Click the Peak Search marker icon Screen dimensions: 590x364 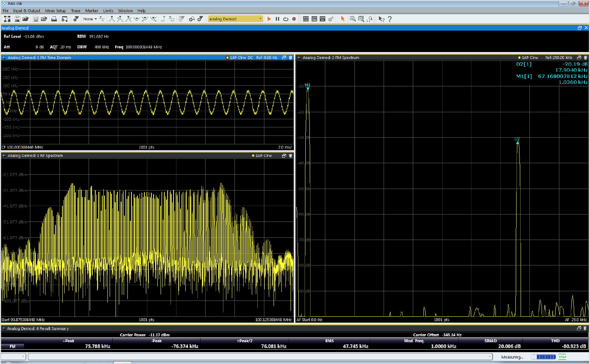click(112, 19)
